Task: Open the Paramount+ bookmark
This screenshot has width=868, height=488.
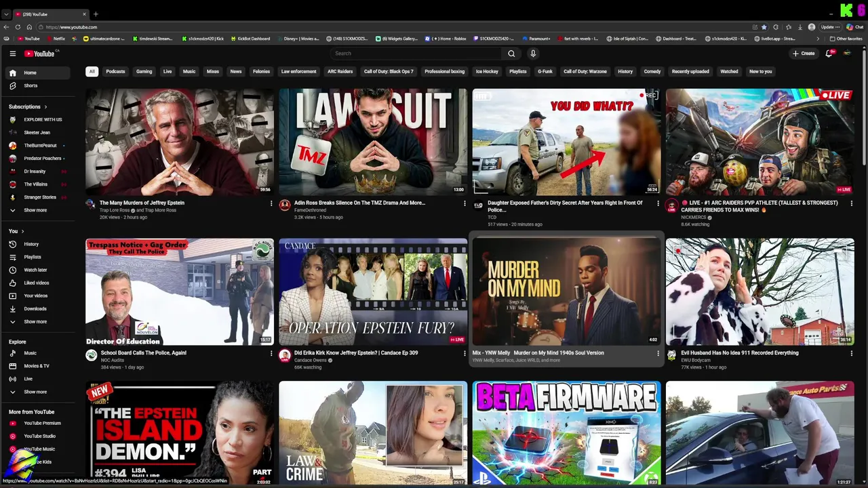Action: coord(536,39)
